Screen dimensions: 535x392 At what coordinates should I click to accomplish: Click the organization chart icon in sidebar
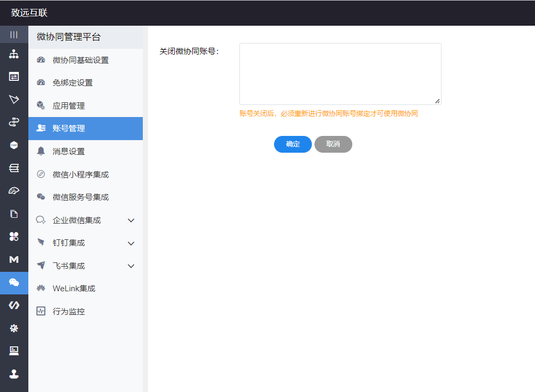tap(14, 54)
